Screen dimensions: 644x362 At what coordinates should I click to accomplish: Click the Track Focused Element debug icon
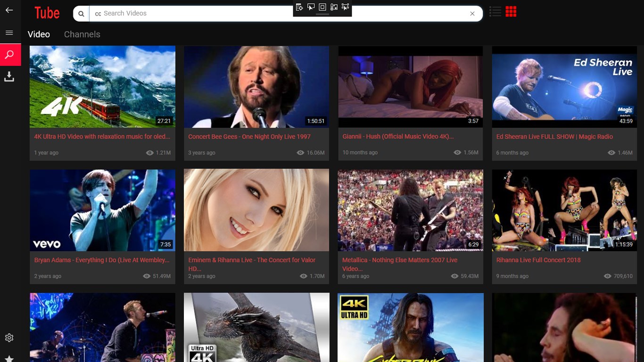pyautogui.click(x=346, y=7)
